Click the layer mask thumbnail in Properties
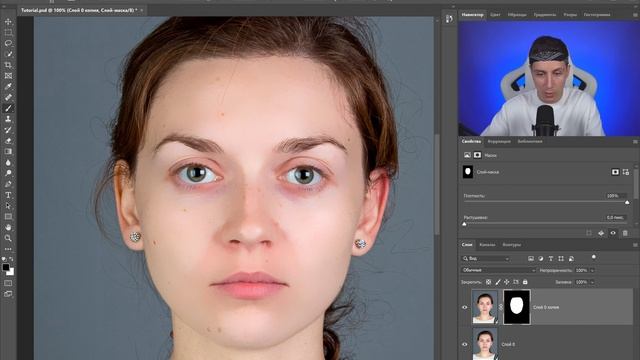This screenshot has height=360, width=640. point(468,172)
